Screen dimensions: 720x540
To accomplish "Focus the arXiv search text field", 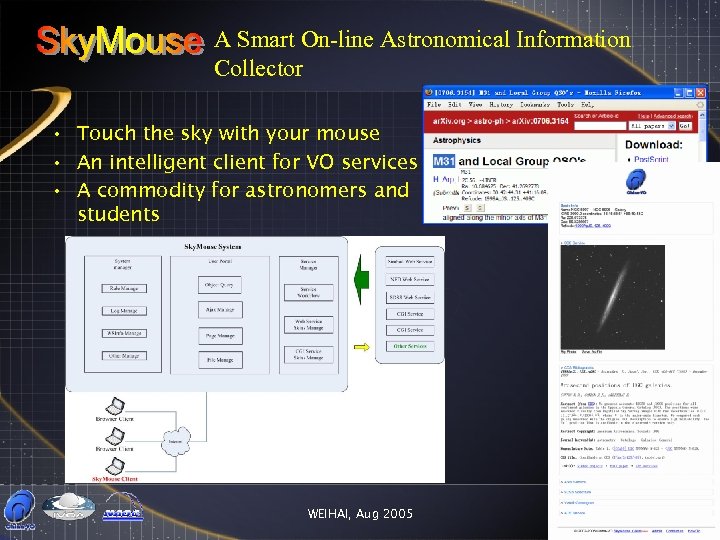I will [x=600, y=126].
